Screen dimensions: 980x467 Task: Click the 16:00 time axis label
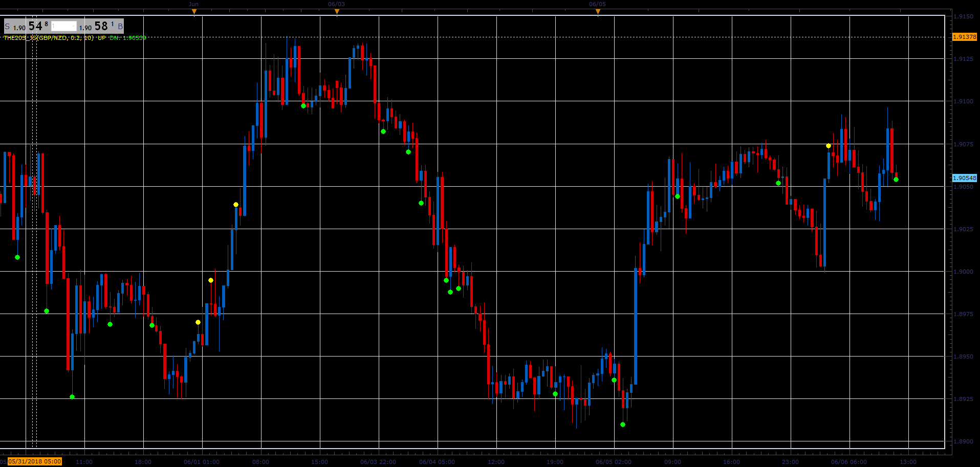coord(732,462)
